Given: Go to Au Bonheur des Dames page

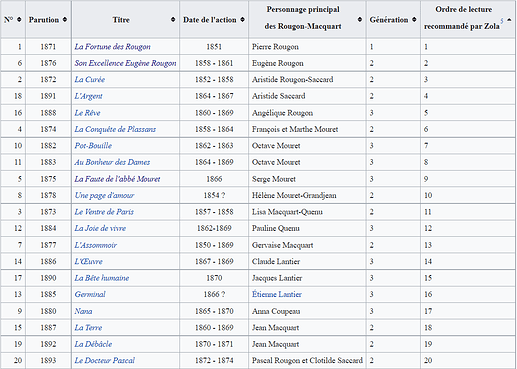Looking at the screenshot, I should (112, 162).
